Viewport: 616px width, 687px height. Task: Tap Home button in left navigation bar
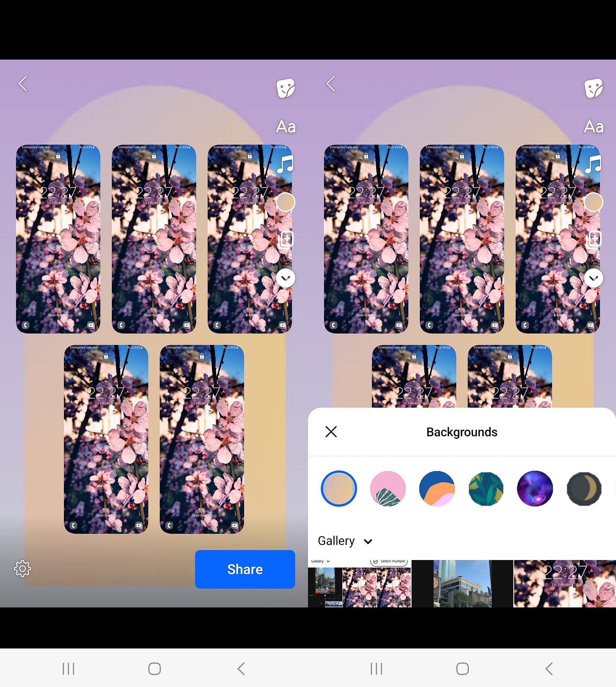click(x=154, y=669)
